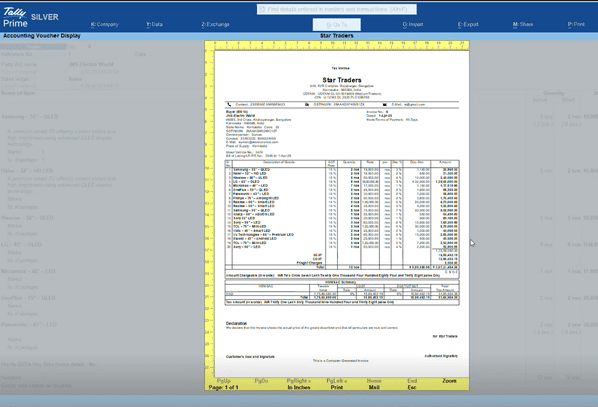Click the invoice page preview
The height and width of the screenshot is (407, 598).
pos(342,214)
